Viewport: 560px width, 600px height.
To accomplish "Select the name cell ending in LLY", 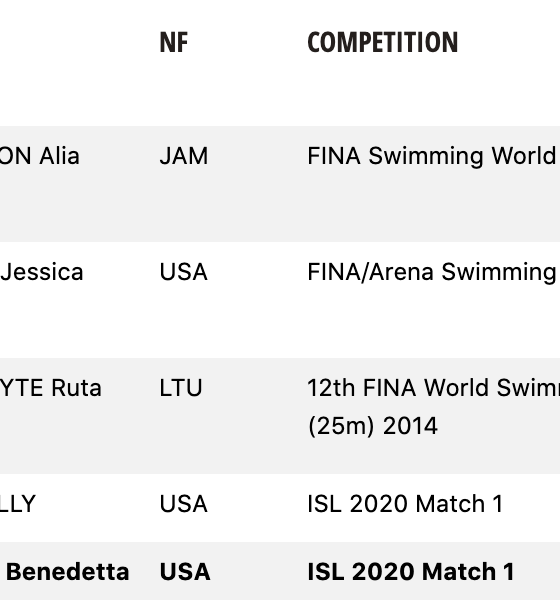I will (x=18, y=504).
